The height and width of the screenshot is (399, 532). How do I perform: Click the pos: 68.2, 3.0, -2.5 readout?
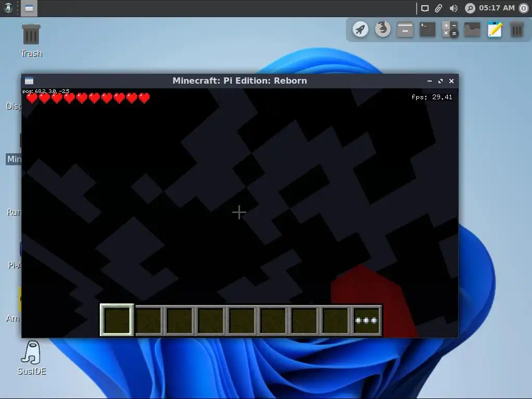click(46, 91)
